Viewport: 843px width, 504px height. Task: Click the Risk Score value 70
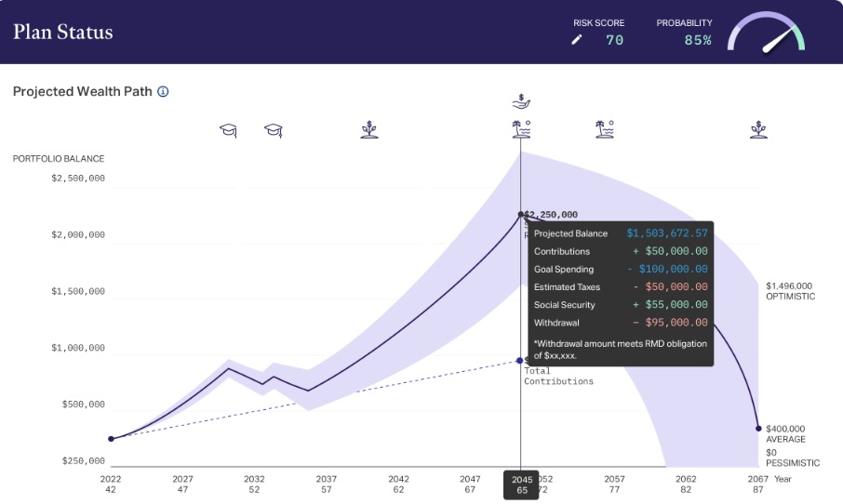pos(614,40)
